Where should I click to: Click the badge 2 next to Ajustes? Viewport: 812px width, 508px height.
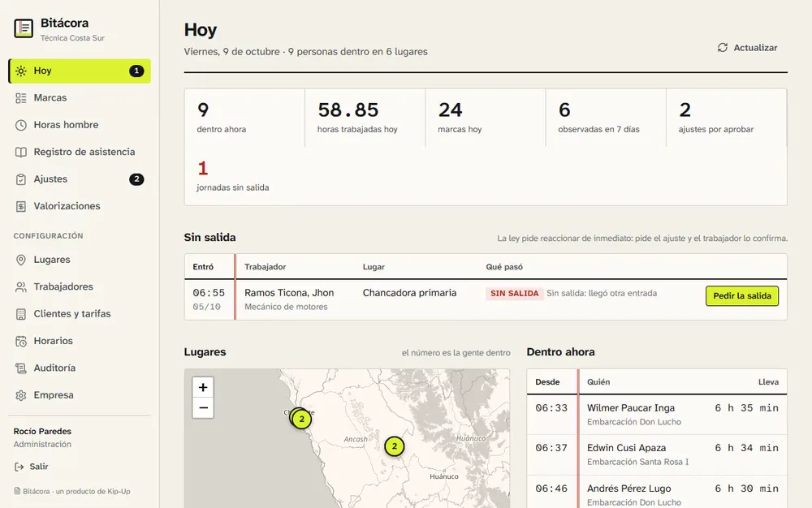coord(136,179)
